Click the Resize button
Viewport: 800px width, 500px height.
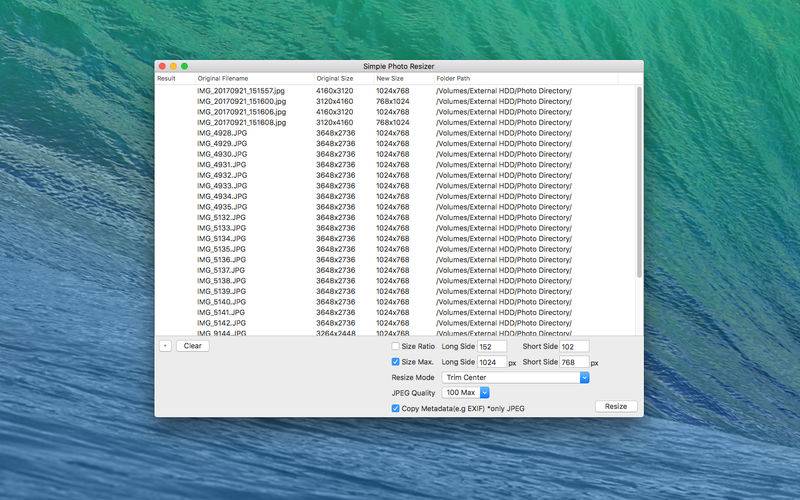coord(616,407)
